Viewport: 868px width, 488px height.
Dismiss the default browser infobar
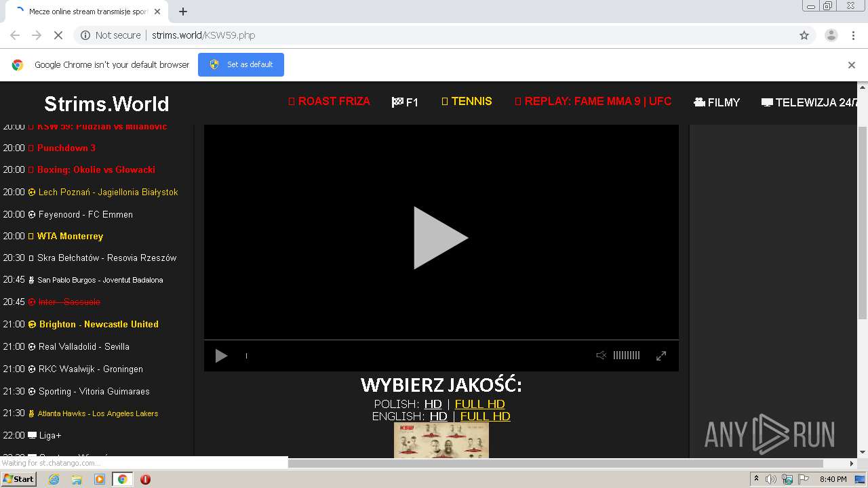coord(852,65)
